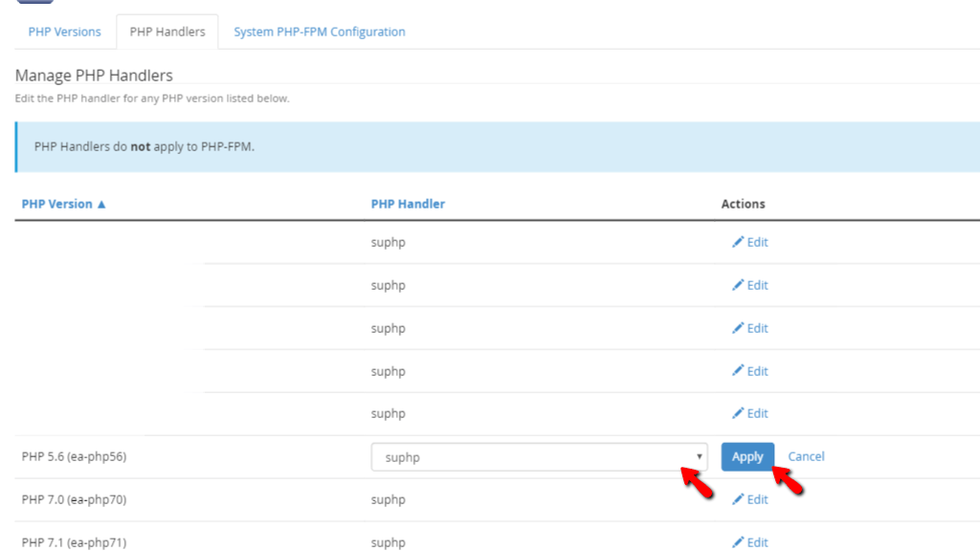Open the System PHP-FPM Configuration tab

pyautogui.click(x=320, y=32)
